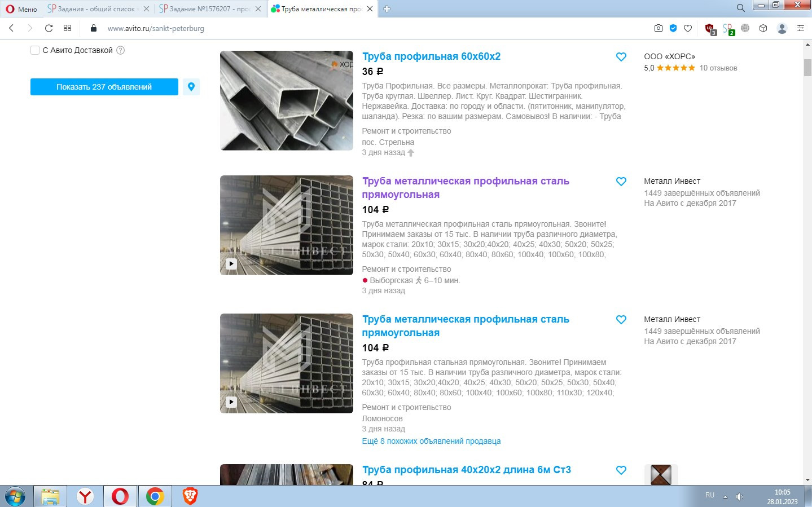Screen dimensions: 812x507
Task: Show hidden tray icons arrow
Action: [725, 497]
